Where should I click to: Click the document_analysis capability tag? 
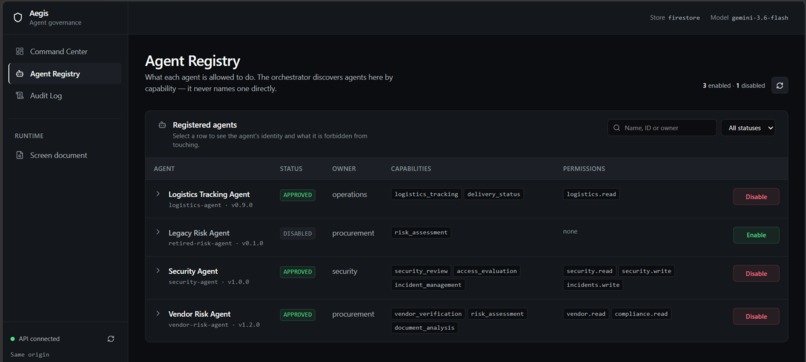click(424, 328)
